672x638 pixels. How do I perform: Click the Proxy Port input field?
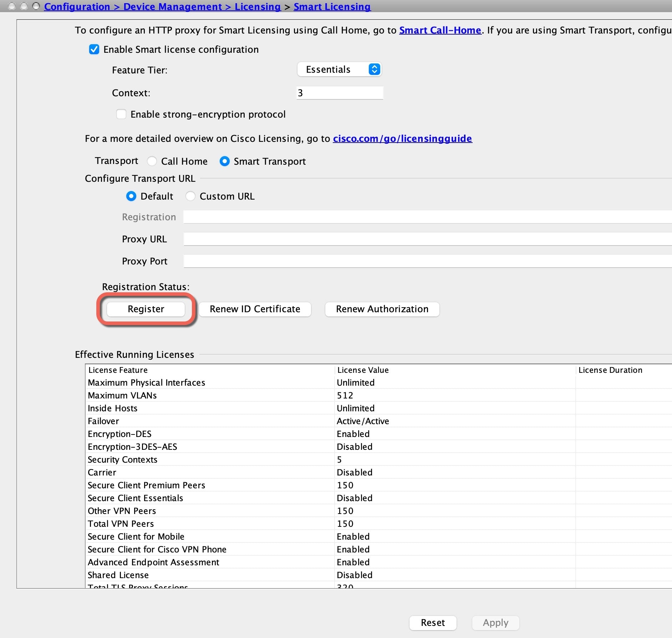click(427, 261)
